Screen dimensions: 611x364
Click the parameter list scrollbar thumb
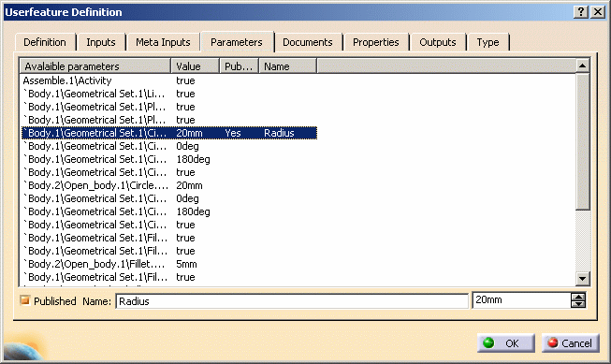coord(583,141)
